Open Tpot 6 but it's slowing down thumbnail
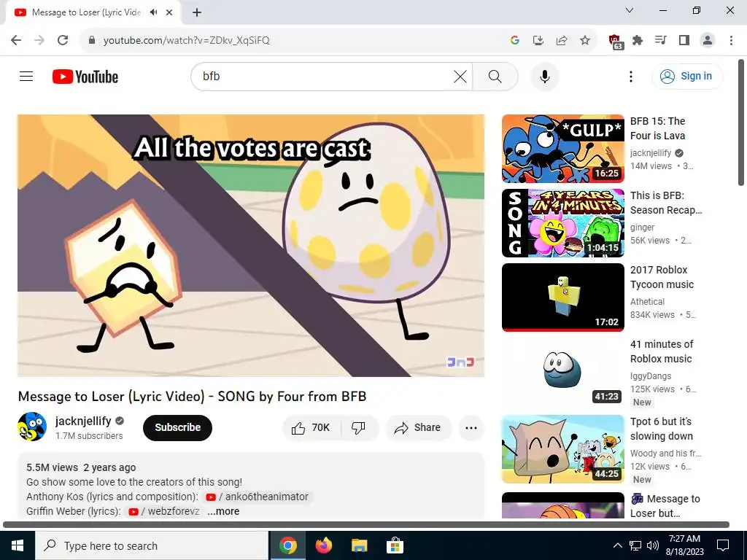This screenshot has height=560, width=747. (x=562, y=448)
